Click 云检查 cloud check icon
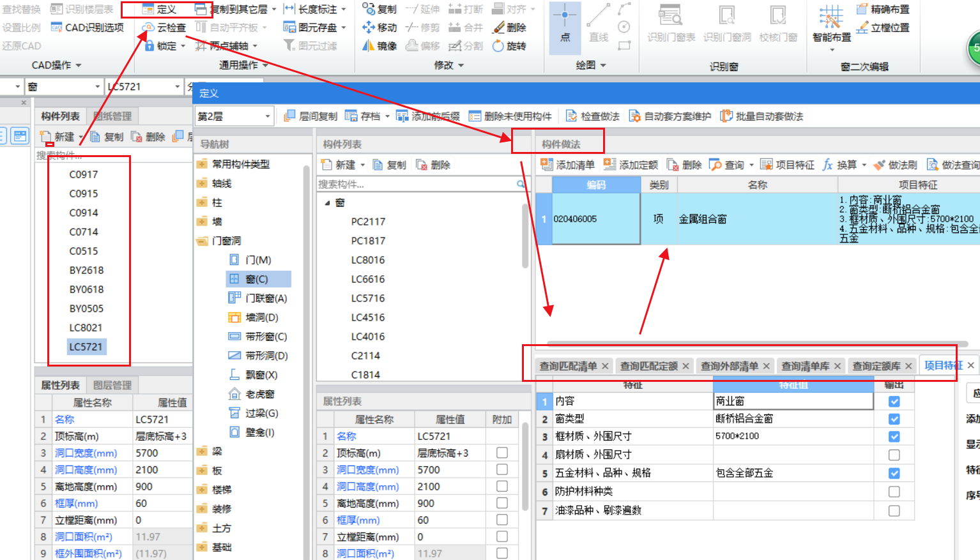The height and width of the screenshot is (560, 980). 148,27
